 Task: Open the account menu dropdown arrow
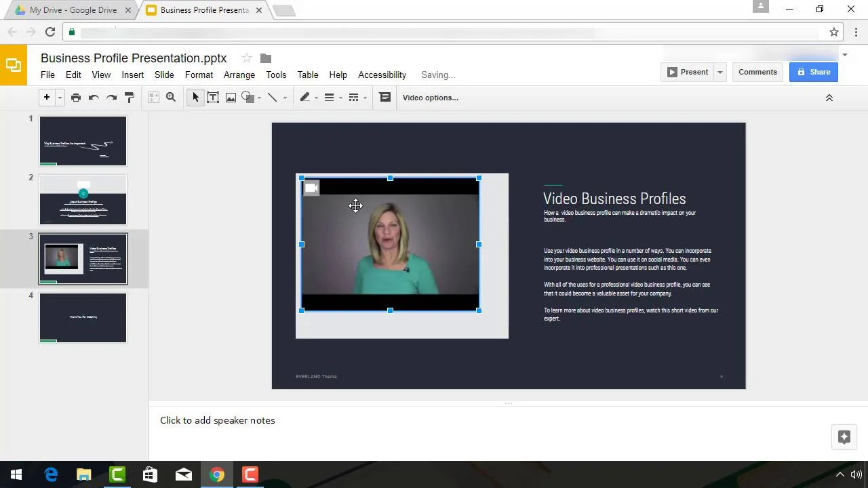845,55
